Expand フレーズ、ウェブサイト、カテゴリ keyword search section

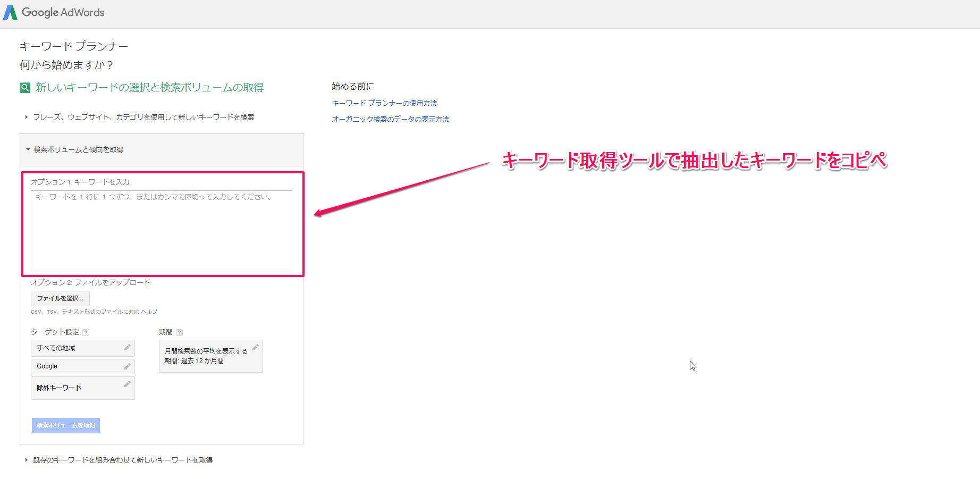click(140, 117)
